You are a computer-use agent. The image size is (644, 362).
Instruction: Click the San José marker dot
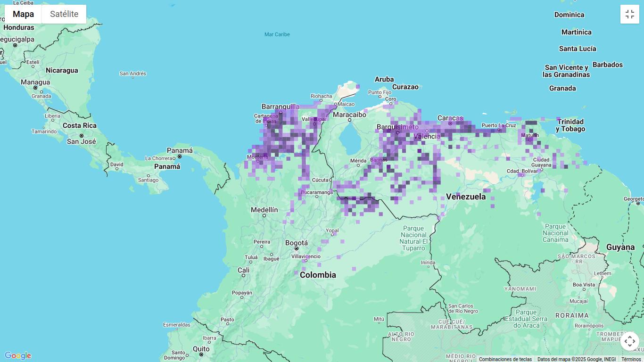tap(82, 136)
